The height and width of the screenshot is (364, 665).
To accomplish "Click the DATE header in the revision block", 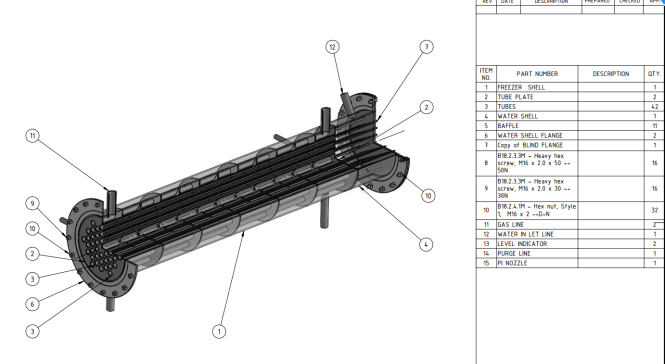I will point(508,2).
